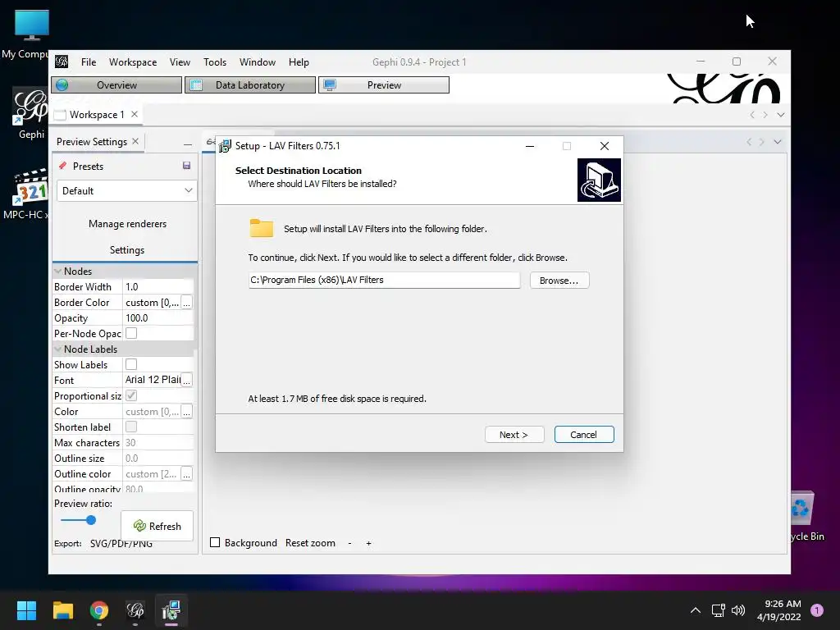Open the Help menu
This screenshot has height=630, width=840.
tap(299, 62)
